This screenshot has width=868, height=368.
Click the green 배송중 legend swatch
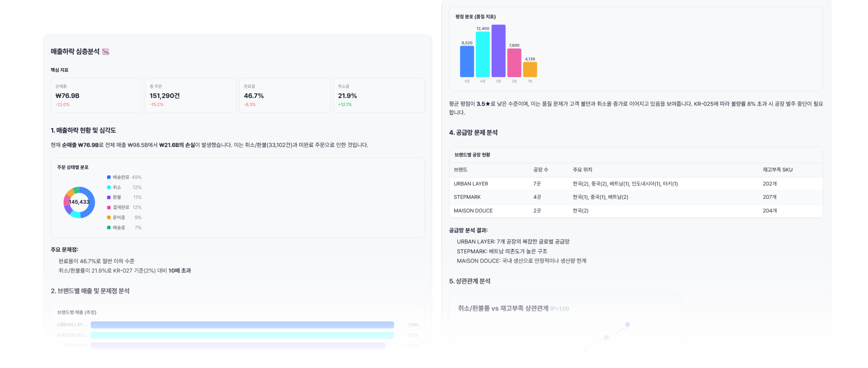[109, 228]
